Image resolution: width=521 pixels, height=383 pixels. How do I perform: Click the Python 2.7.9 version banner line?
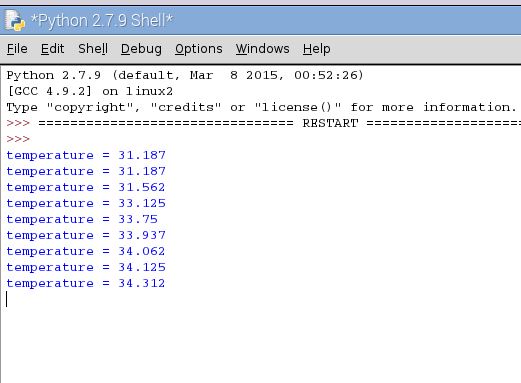(x=185, y=75)
